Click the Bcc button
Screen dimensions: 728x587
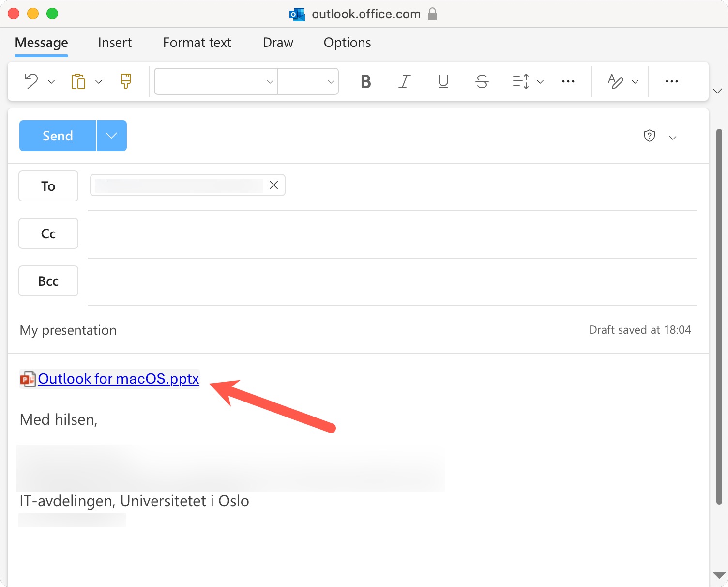tap(48, 281)
